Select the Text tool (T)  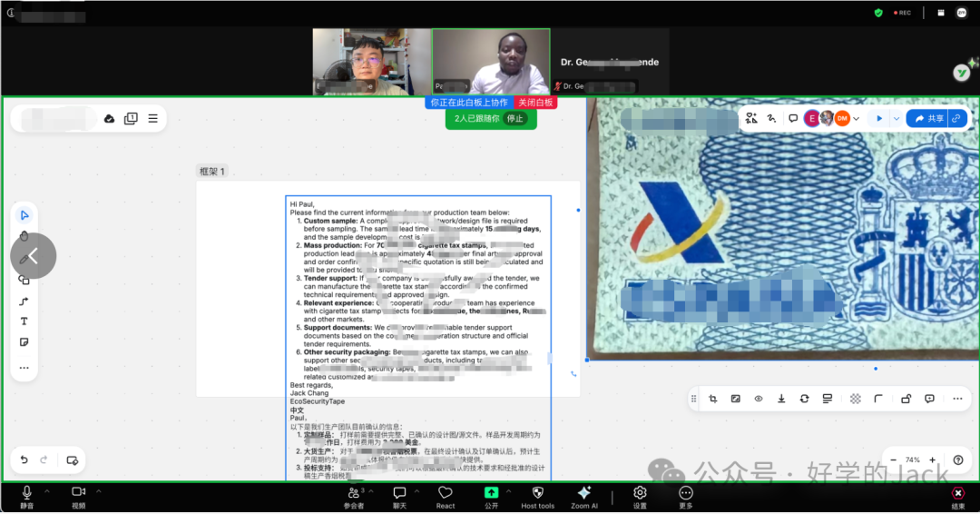[x=24, y=321]
